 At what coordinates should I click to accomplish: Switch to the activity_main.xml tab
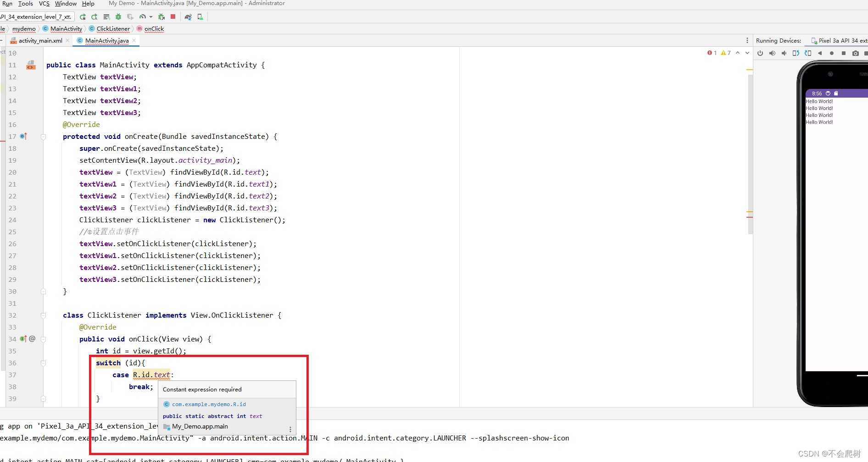(x=40, y=41)
